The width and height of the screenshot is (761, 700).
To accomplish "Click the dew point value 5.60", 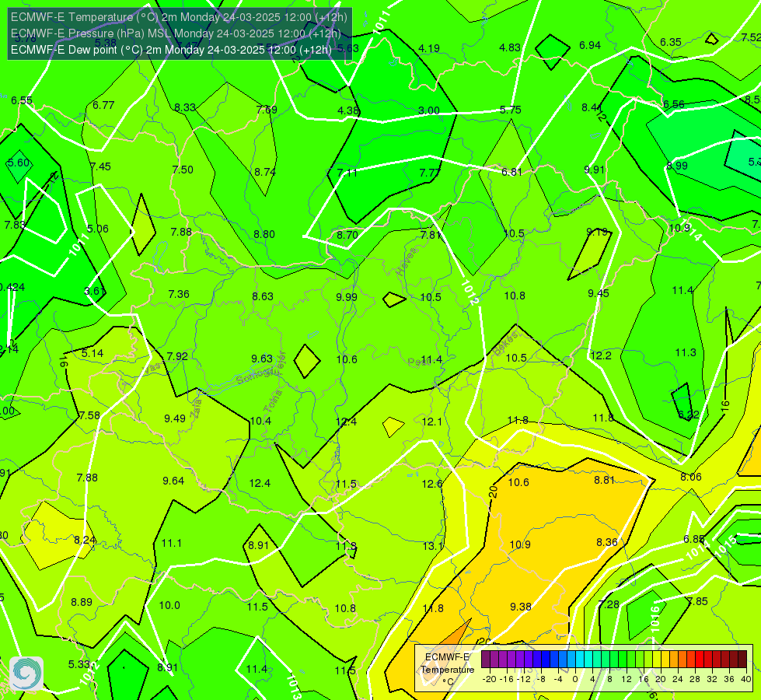I will click(19, 163).
